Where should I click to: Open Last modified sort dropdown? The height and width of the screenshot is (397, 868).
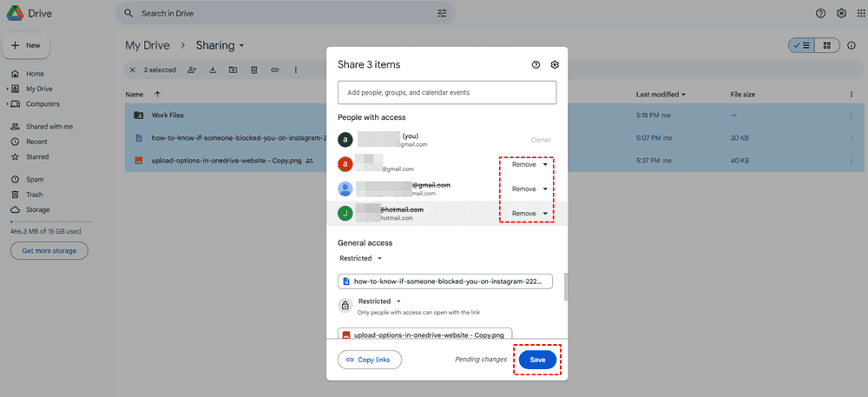tap(661, 95)
